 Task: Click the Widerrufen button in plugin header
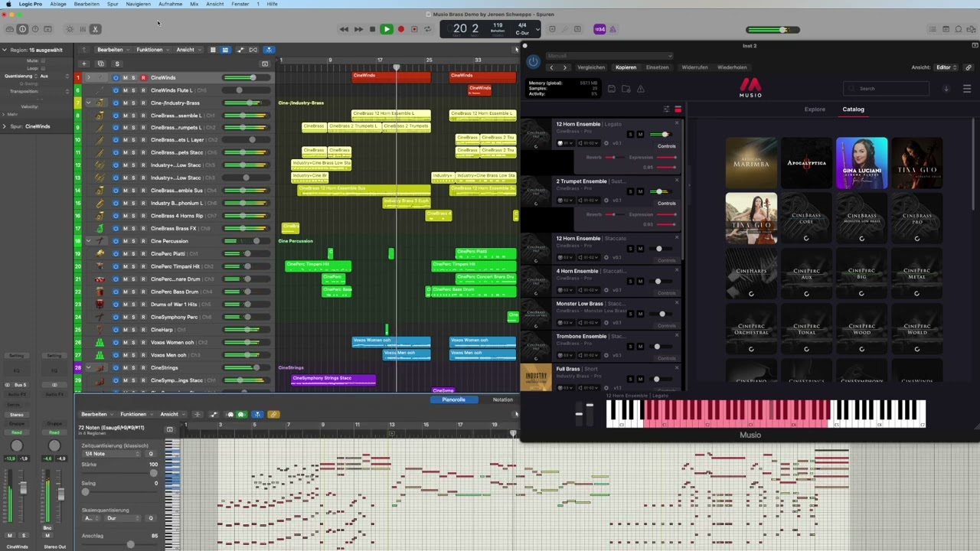pos(694,67)
